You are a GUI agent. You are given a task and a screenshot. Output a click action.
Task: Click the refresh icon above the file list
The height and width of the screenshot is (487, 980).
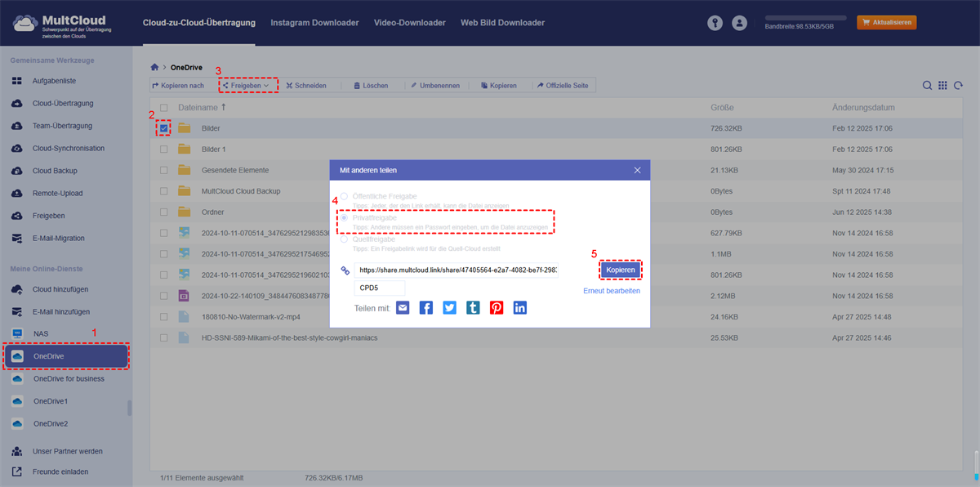pyautogui.click(x=958, y=85)
